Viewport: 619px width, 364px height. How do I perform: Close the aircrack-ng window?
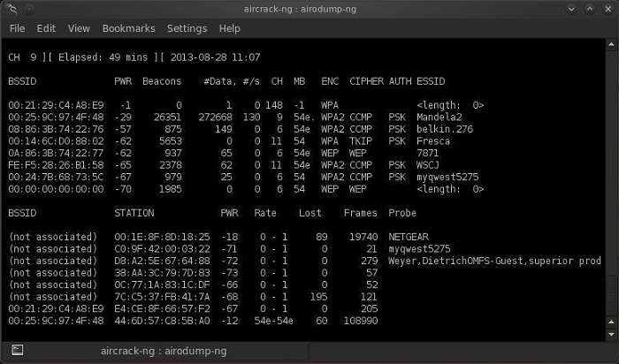608,9
